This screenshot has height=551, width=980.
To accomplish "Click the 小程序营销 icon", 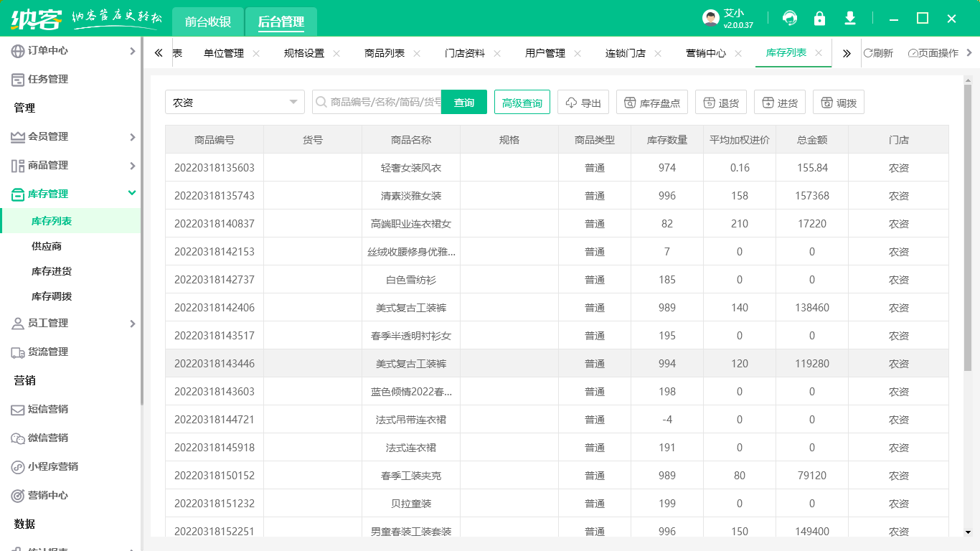I will coord(18,467).
